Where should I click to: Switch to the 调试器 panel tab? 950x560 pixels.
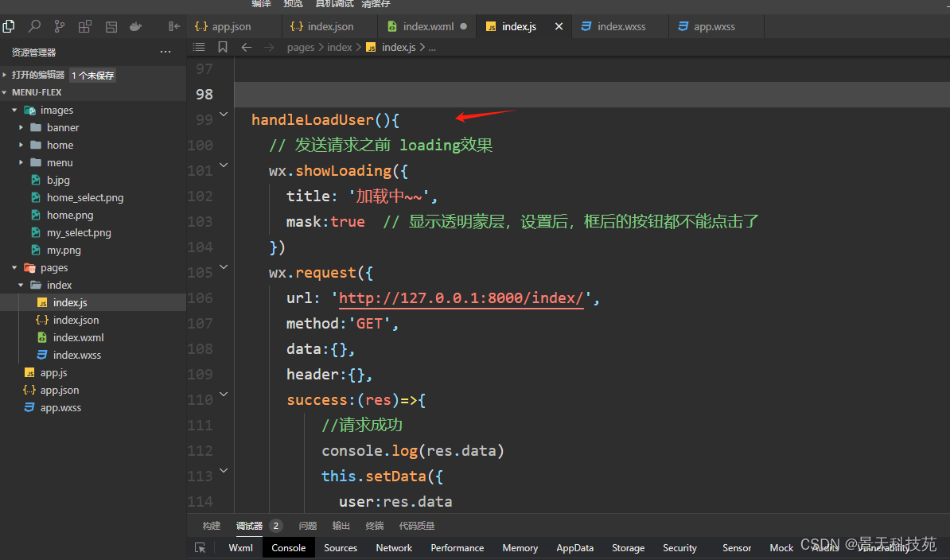pyautogui.click(x=249, y=526)
